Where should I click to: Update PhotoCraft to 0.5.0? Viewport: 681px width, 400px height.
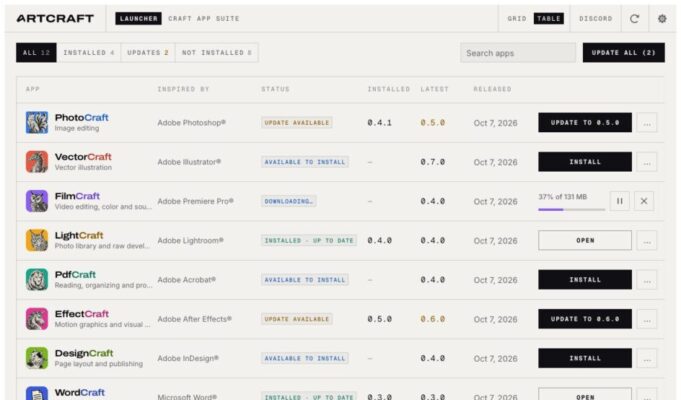point(585,122)
